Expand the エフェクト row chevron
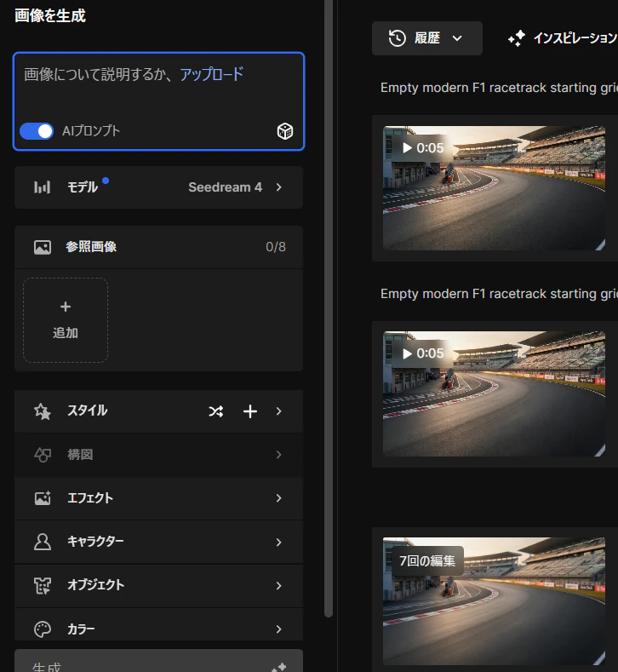 tap(279, 498)
